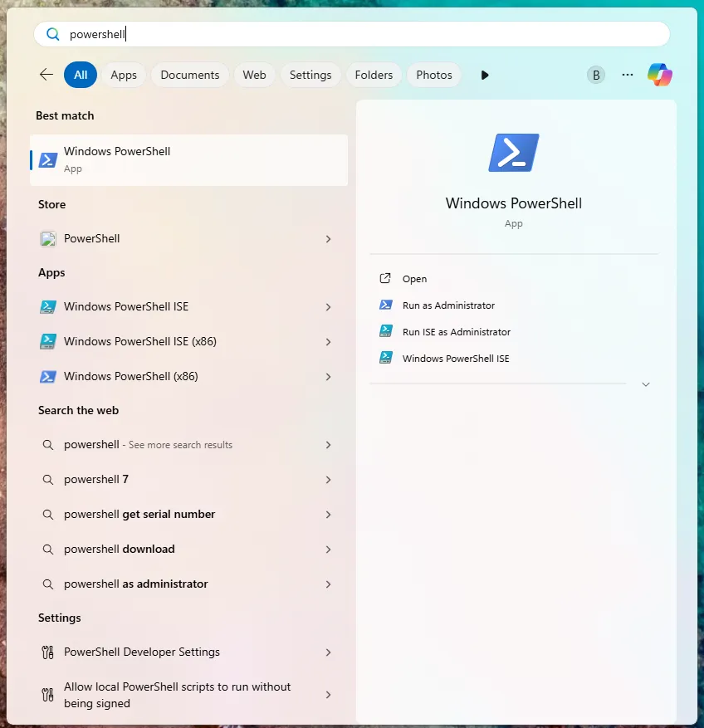This screenshot has width=704, height=728.
Task: Switch to the Apps filter tab
Action: point(124,75)
